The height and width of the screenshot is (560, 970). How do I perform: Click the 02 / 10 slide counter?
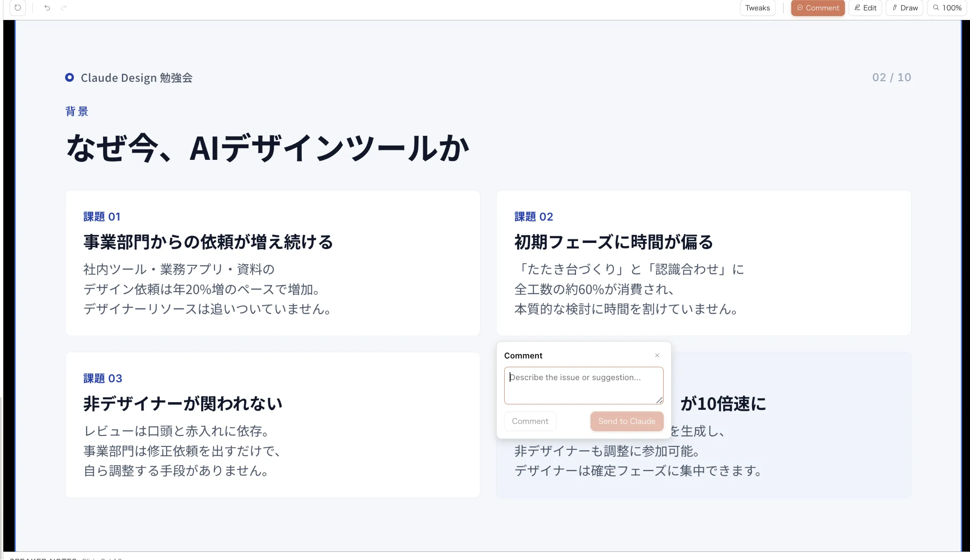click(x=891, y=77)
